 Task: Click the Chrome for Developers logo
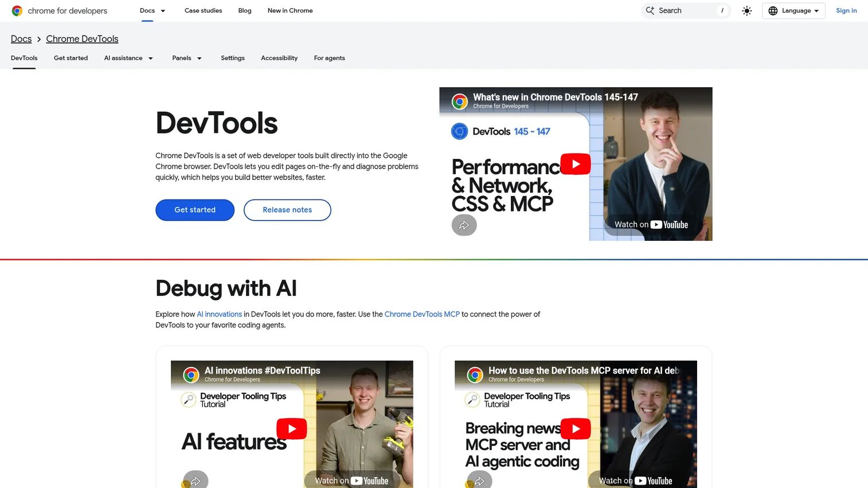pos(59,11)
